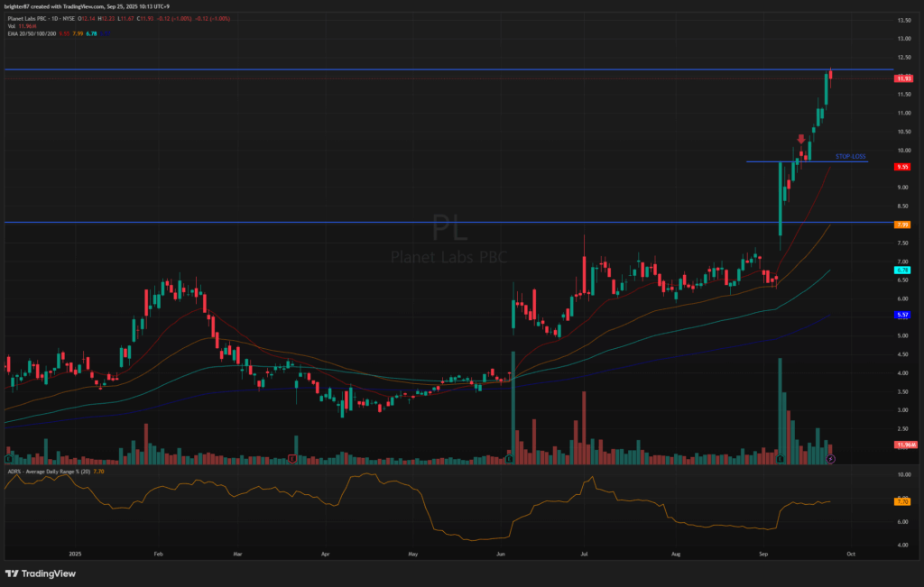Viewport: 924px width, 587px height.
Task: Click the open value O12.14
Action: pyautogui.click(x=88, y=19)
